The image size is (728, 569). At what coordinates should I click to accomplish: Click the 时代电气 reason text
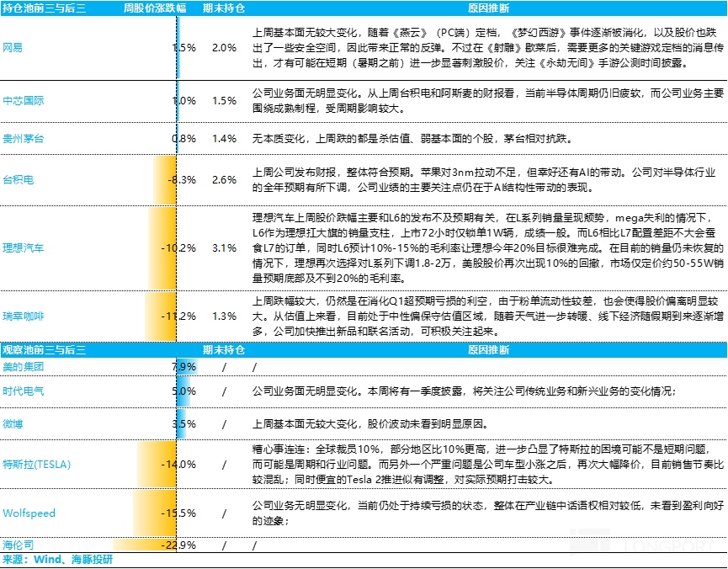(465, 391)
